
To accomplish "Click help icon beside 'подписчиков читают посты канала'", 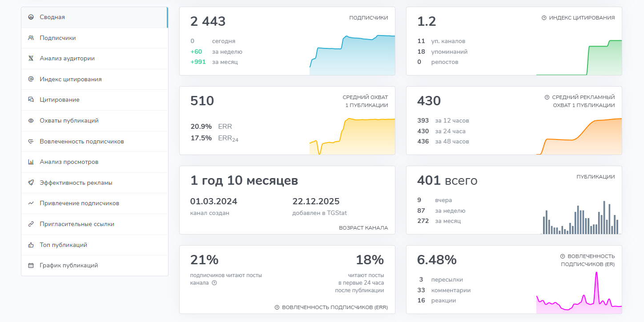I will pos(214,283).
